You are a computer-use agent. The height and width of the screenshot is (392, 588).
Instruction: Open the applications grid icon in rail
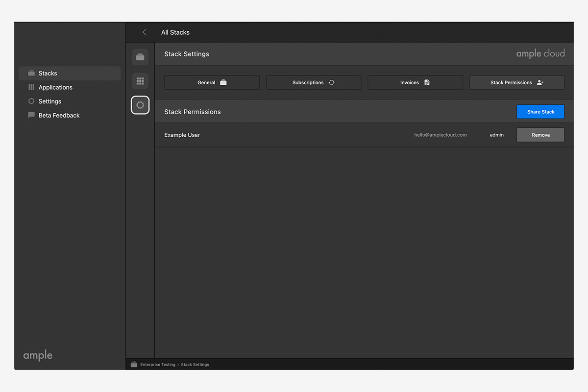coord(140,81)
